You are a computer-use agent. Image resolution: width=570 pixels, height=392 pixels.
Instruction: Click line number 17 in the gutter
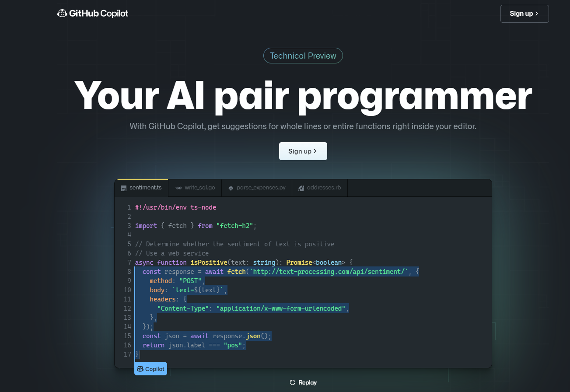coord(127,354)
